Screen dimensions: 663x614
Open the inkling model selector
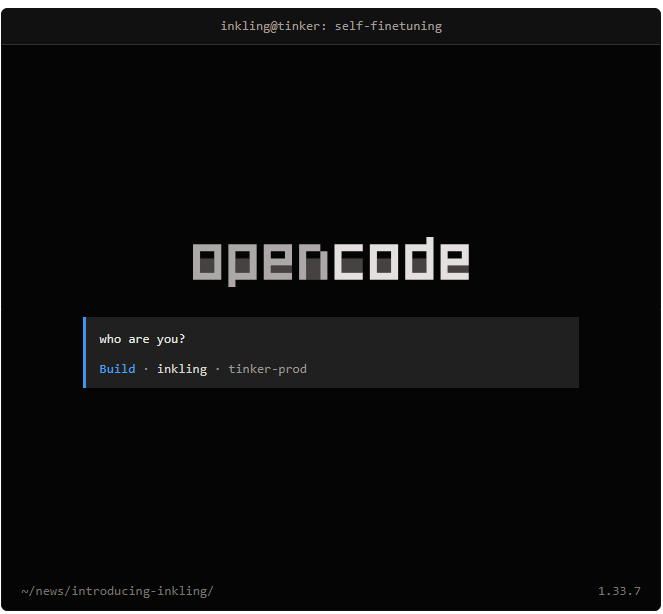tap(182, 369)
